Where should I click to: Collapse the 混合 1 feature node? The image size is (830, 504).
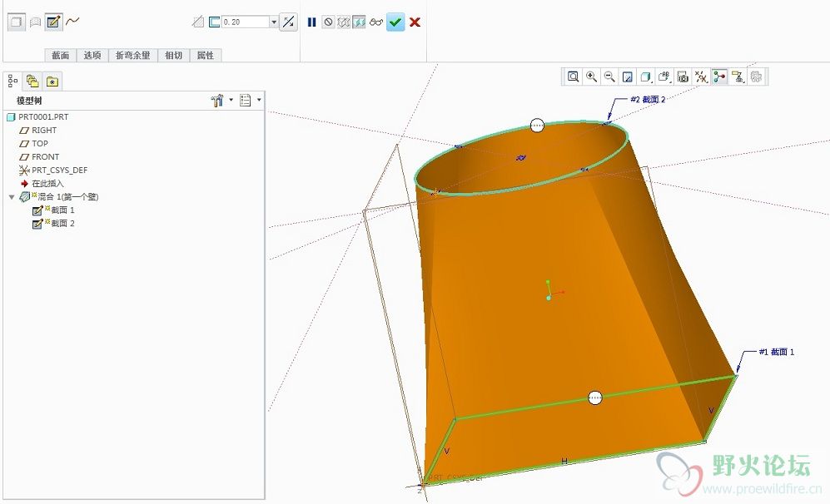12,197
